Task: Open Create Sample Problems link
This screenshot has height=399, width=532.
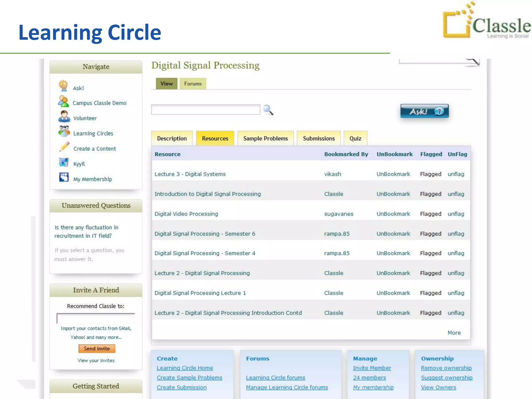Action: (190, 378)
